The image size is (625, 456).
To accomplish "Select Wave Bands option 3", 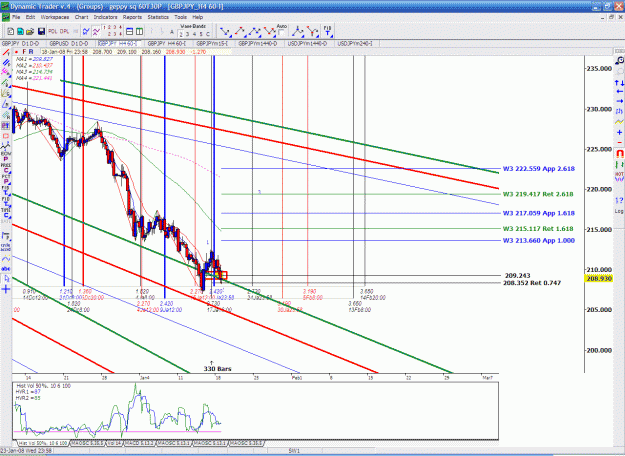I will pyautogui.click(x=187, y=34).
